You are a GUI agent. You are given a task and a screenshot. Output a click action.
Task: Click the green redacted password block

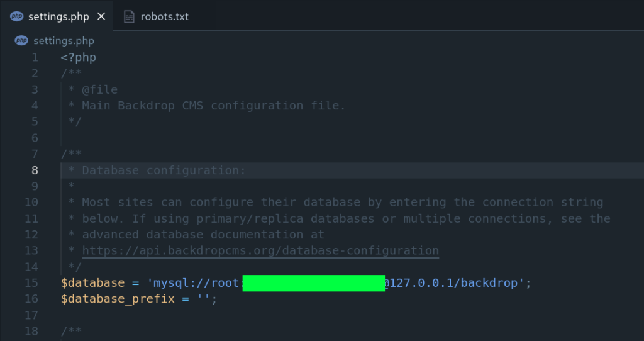tap(313, 283)
